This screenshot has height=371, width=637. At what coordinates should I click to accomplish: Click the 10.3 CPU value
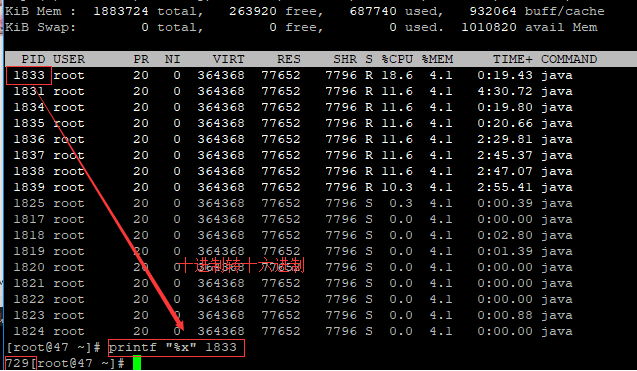pos(397,187)
